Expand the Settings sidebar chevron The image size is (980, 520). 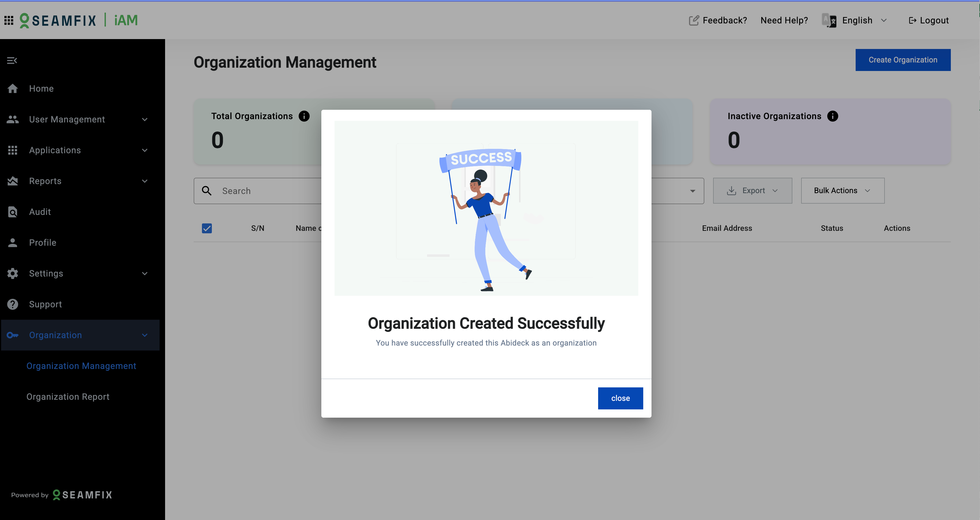coord(144,273)
